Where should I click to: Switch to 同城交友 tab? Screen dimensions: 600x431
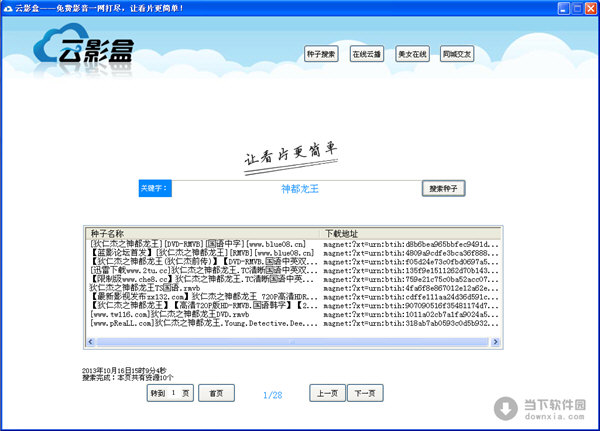(x=457, y=54)
